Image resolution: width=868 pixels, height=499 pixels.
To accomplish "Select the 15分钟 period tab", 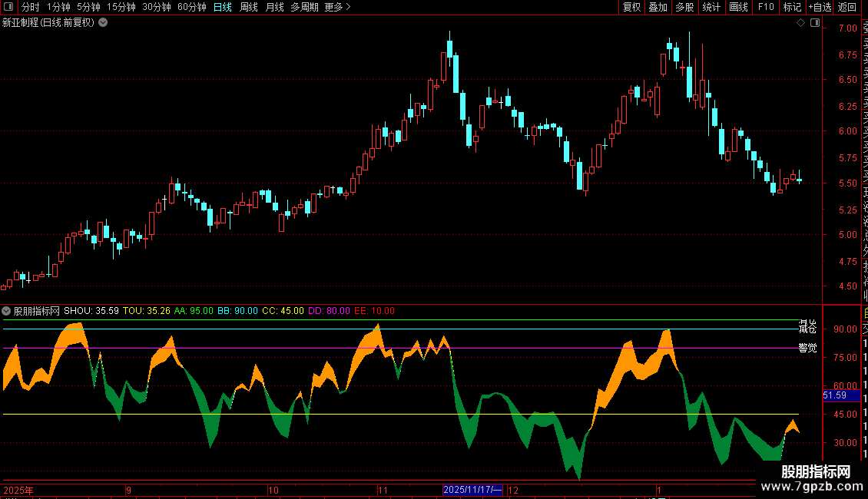I will click(121, 7).
